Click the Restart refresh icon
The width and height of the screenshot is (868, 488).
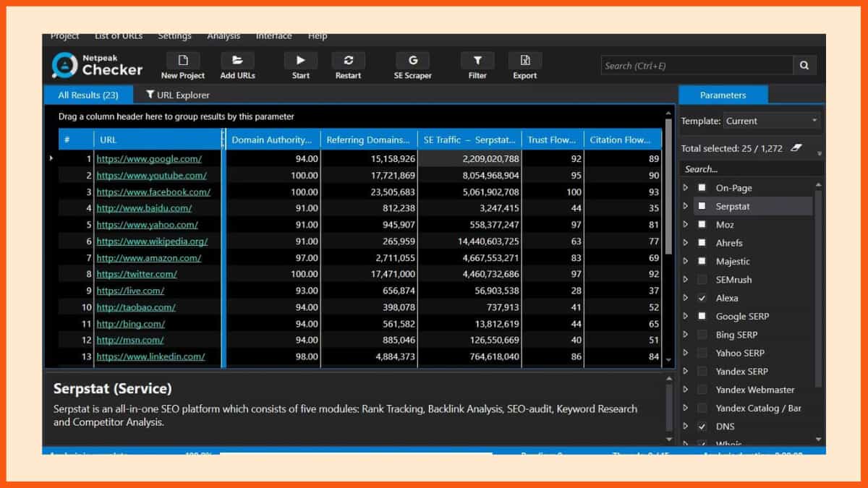348,61
